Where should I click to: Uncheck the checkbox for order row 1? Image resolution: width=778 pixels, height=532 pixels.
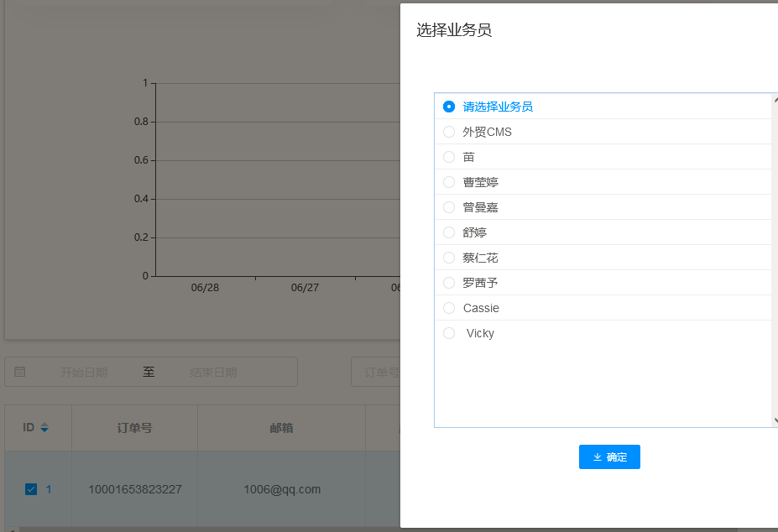[31, 488]
